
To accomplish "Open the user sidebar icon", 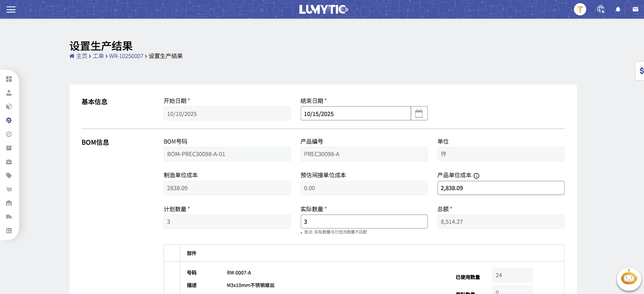I will [x=9, y=93].
